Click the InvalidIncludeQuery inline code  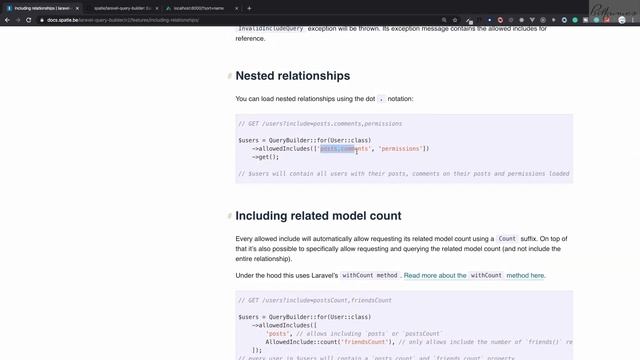point(271,29)
